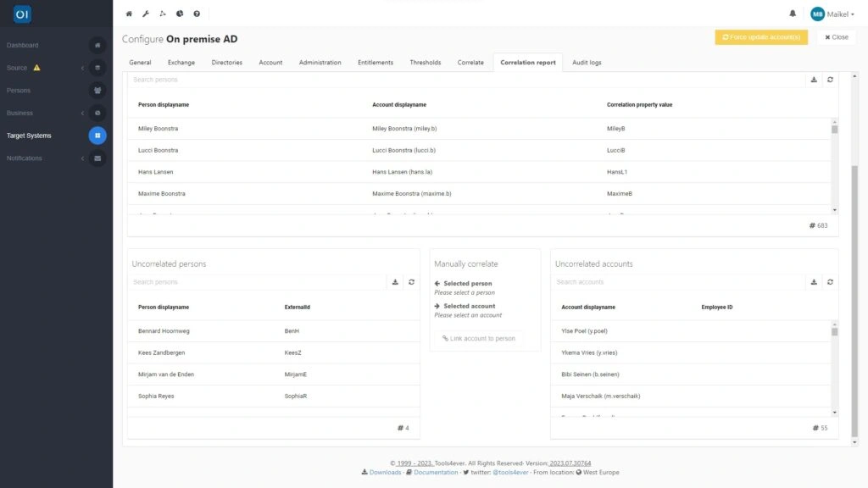This screenshot has width=868, height=488.
Task: Expand the Business sidebar section
Action: (82, 113)
